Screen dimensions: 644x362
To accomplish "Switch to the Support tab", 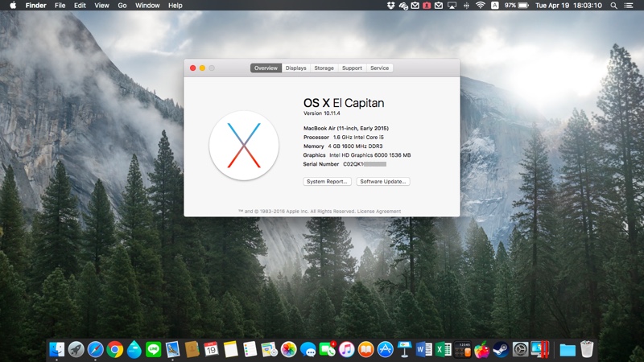I will click(x=352, y=68).
